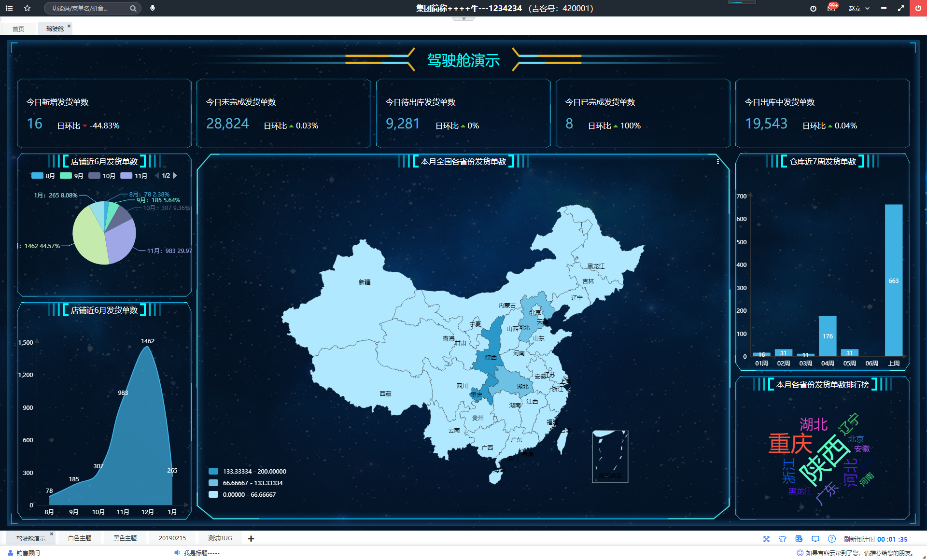Go to previous legend page arrow
927x560 pixels.
pyautogui.click(x=157, y=176)
